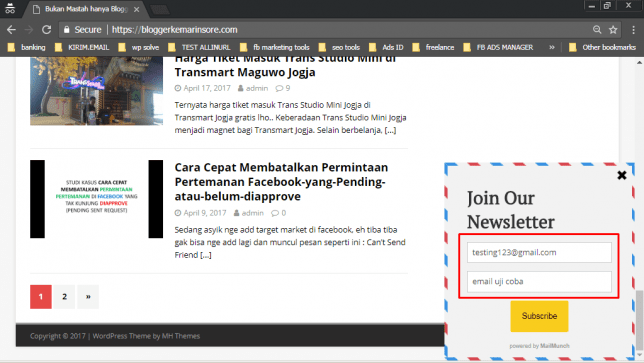Open the Ads ID bookmarks folder
644x363 pixels.
386,47
